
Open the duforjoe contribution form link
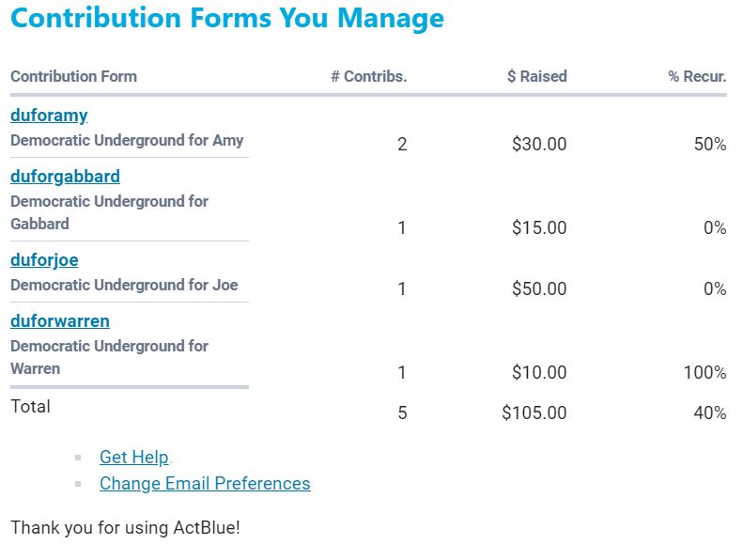point(44,260)
